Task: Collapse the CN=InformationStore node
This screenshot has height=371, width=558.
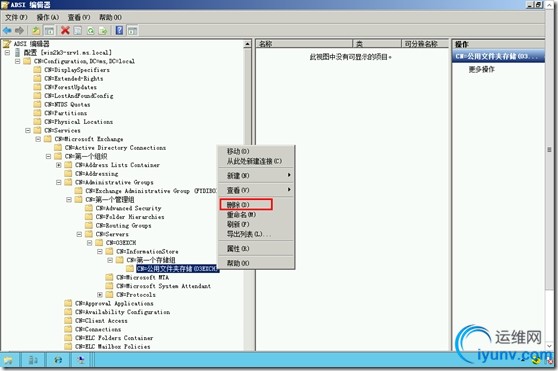Action: [x=100, y=251]
